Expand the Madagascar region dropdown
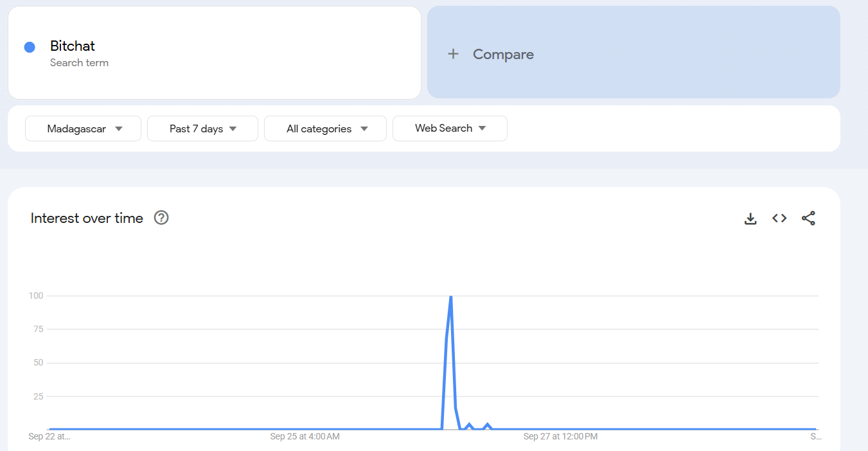868x451 pixels. coord(83,128)
